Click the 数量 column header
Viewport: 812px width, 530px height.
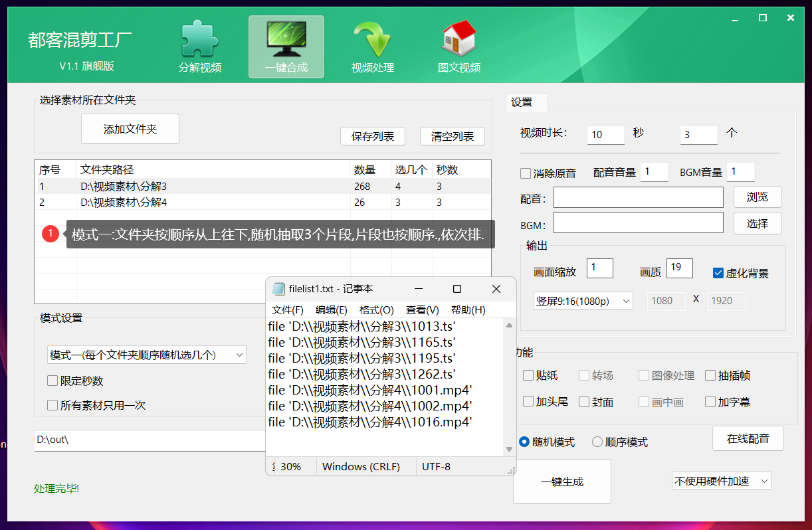coord(371,169)
